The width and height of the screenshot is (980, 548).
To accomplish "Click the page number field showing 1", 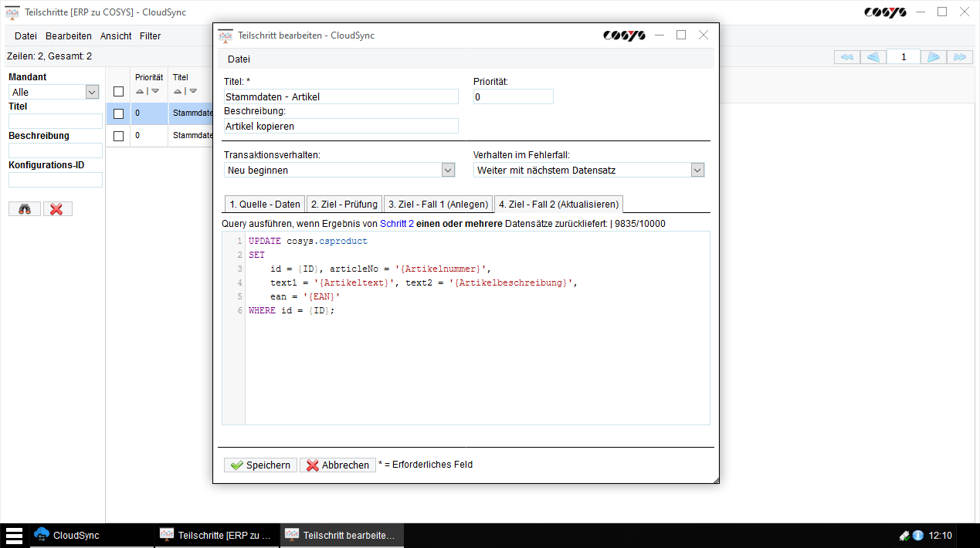I will [904, 56].
